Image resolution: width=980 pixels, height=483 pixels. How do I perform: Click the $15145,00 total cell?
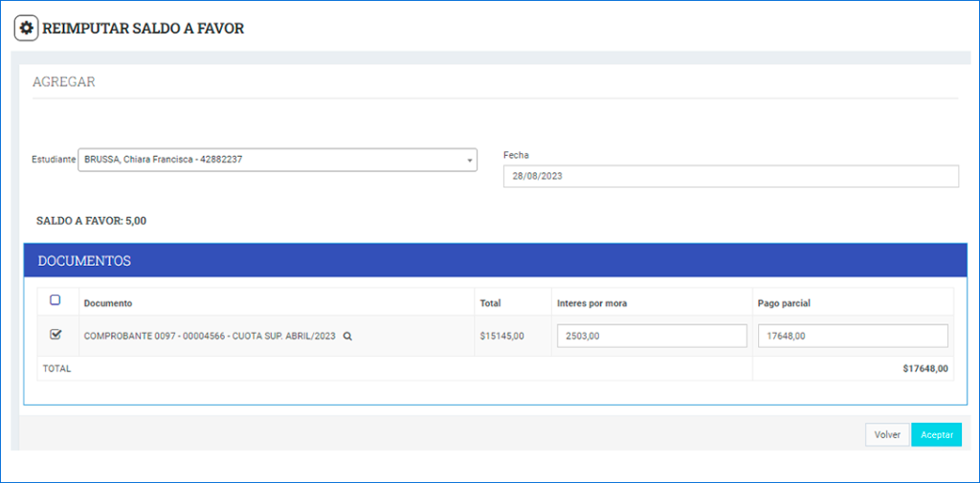[x=501, y=337]
